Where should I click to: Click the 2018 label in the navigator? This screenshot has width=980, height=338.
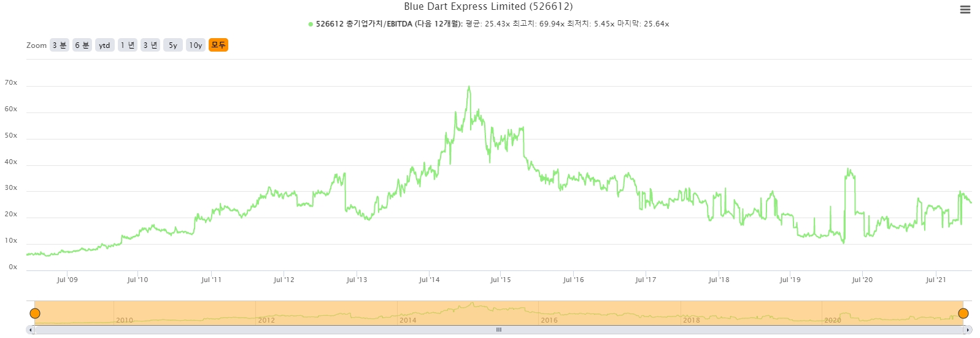[x=692, y=320]
